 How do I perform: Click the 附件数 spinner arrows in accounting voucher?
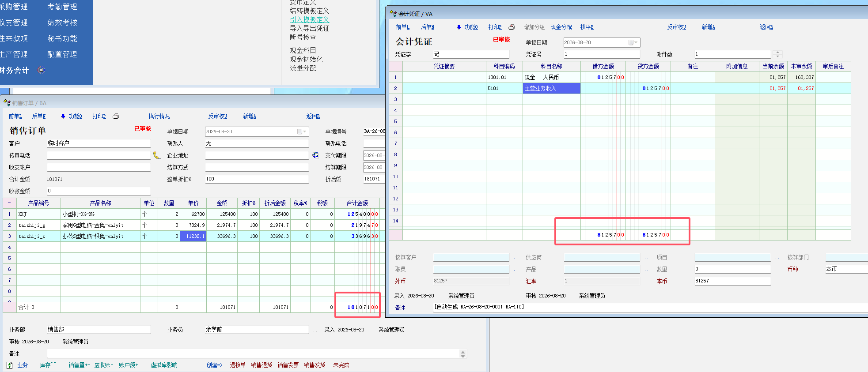[x=778, y=54]
